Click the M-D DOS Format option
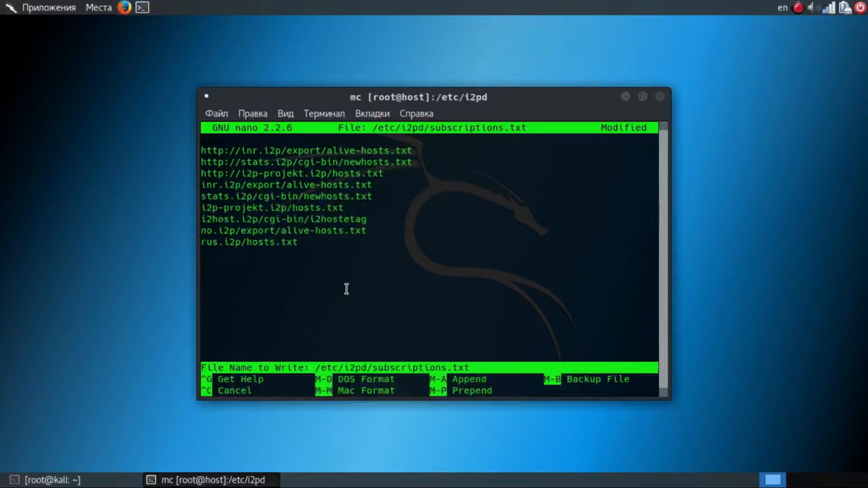 (355, 379)
